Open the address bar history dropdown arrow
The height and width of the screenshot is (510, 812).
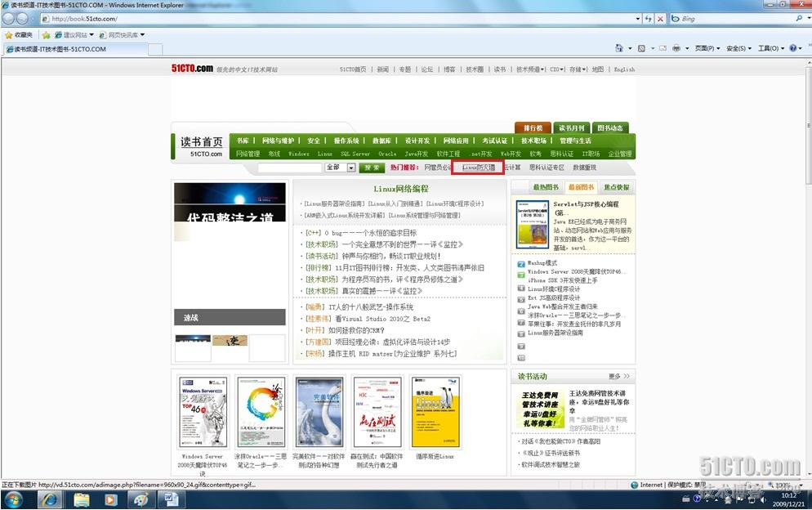[x=638, y=19]
